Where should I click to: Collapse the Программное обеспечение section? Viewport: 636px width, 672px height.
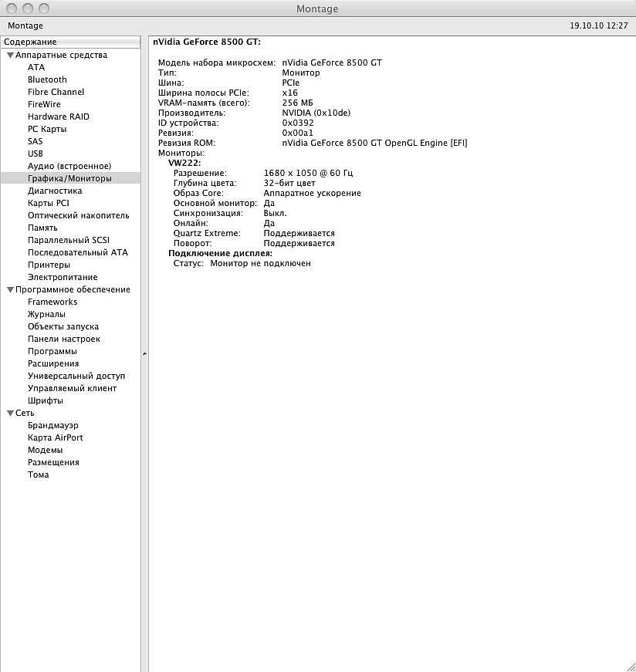click(x=10, y=290)
